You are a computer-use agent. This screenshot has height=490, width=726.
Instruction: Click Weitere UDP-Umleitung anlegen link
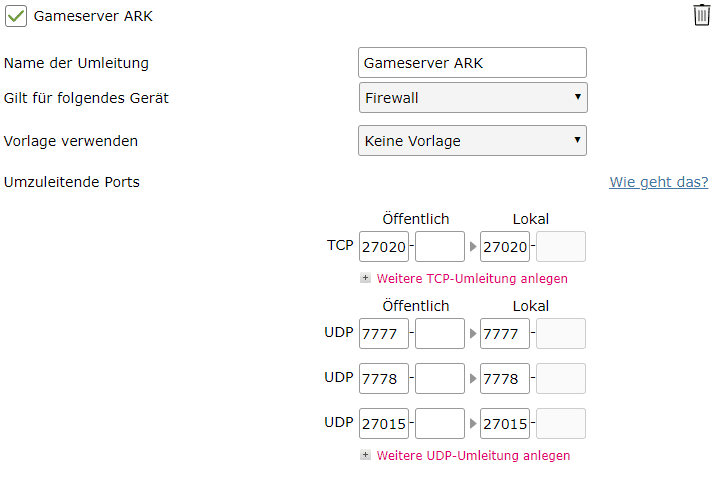tap(473, 455)
